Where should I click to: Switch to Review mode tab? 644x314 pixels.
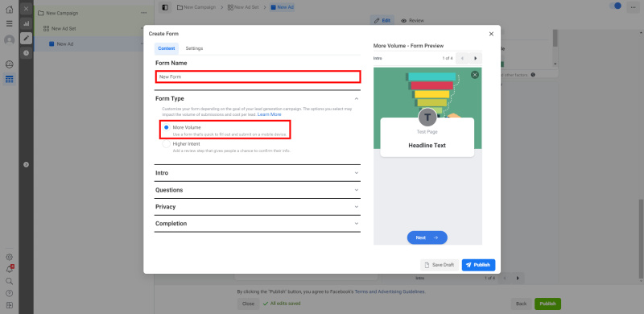coord(412,21)
